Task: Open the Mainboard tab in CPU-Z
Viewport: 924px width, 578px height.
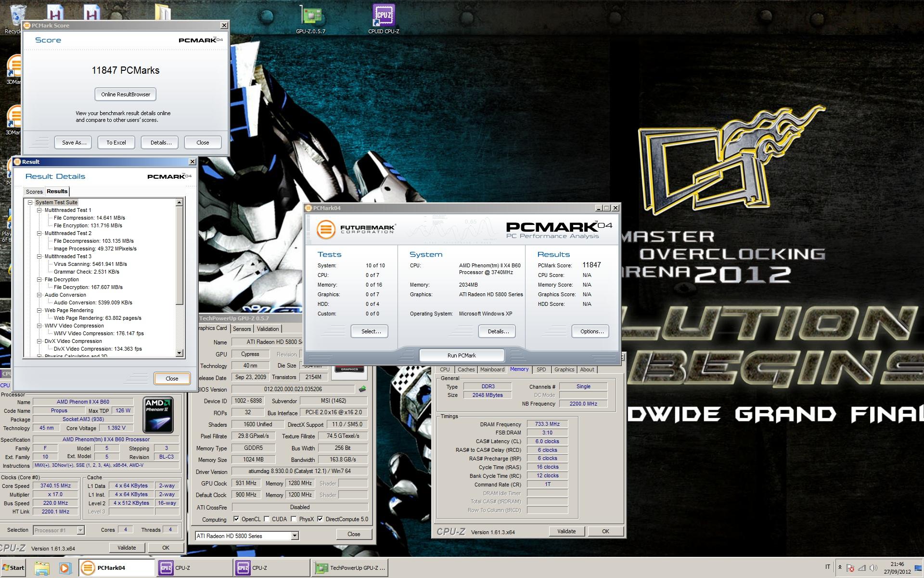Action: pyautogui.click(x=492, y=369)
